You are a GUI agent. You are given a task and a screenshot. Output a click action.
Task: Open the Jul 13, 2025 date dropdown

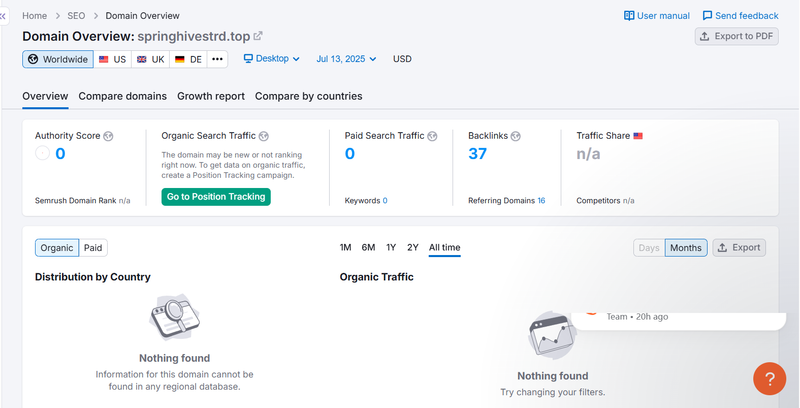click(346, 59)
